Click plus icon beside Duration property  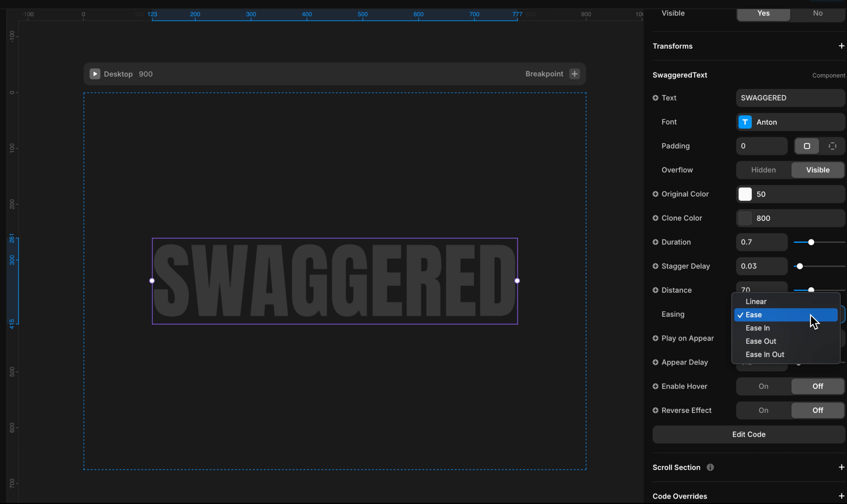(656, 242)
